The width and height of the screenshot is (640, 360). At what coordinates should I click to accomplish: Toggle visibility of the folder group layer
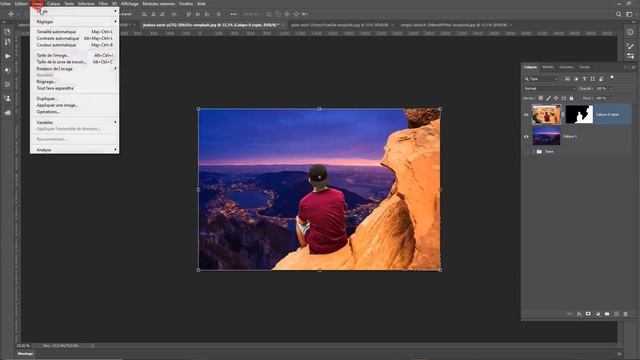pos(526,151)
